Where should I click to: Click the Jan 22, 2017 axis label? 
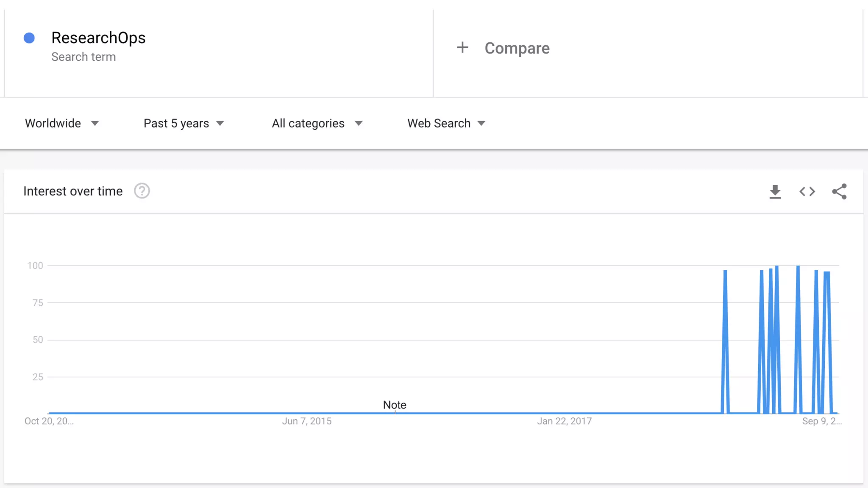[x=564, y=421]
